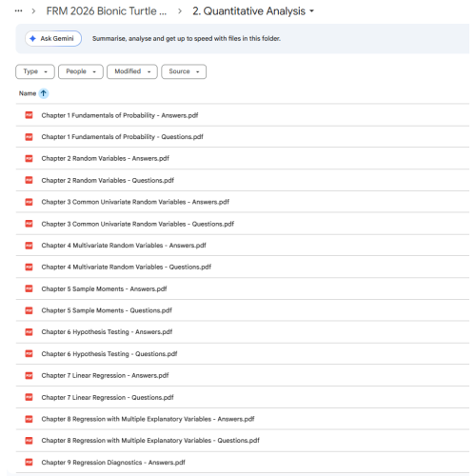This screenshot has width=476, height=476.
Task: Sort by the Name column header
Action: tap(28, 93)
